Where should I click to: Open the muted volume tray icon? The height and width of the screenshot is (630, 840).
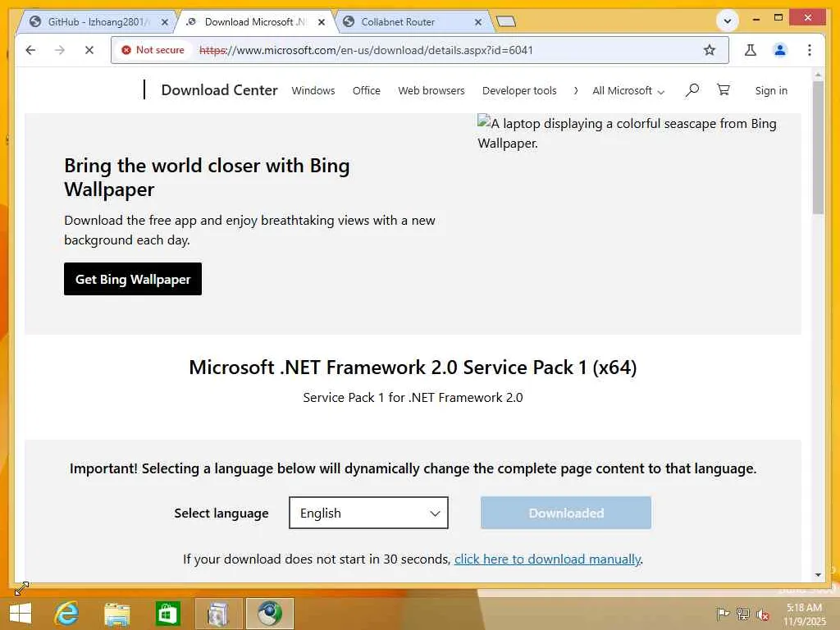pos(763,614)
